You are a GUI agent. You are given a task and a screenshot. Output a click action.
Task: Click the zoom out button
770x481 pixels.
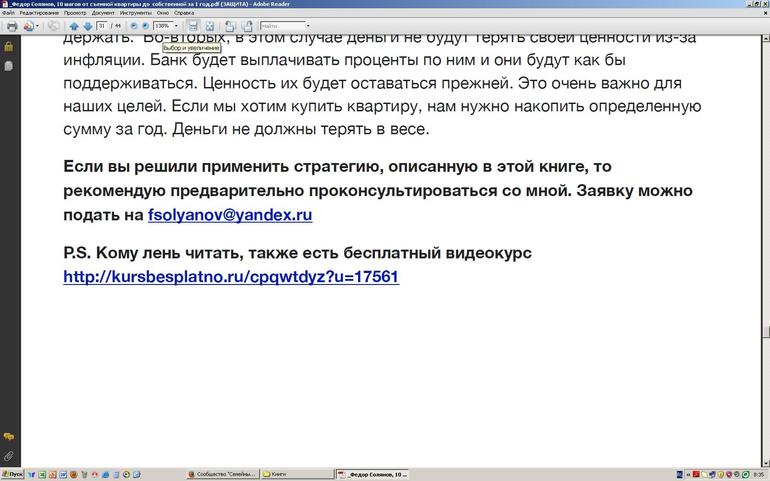coord(133,26)
